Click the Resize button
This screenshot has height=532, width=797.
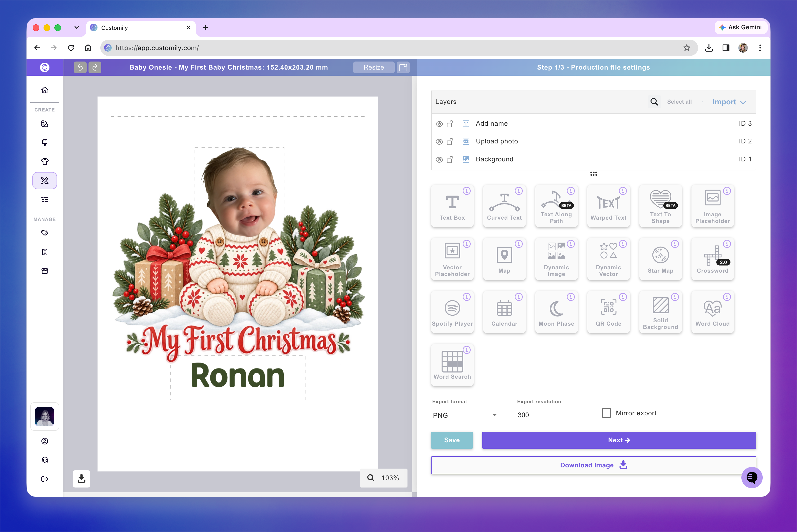point(374,67)
